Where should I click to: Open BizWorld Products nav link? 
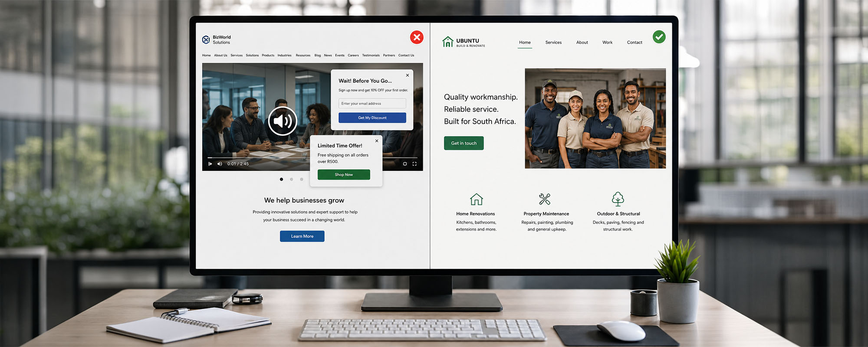click(268, 56)
